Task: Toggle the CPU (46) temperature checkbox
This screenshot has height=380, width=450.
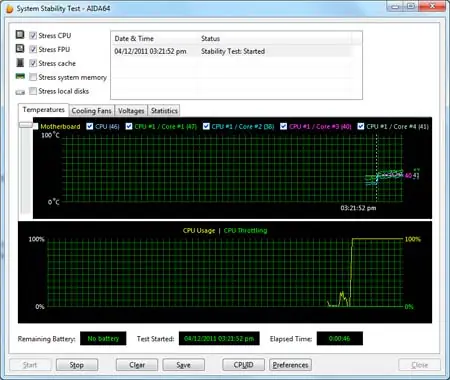Action: tap(90, 126)
